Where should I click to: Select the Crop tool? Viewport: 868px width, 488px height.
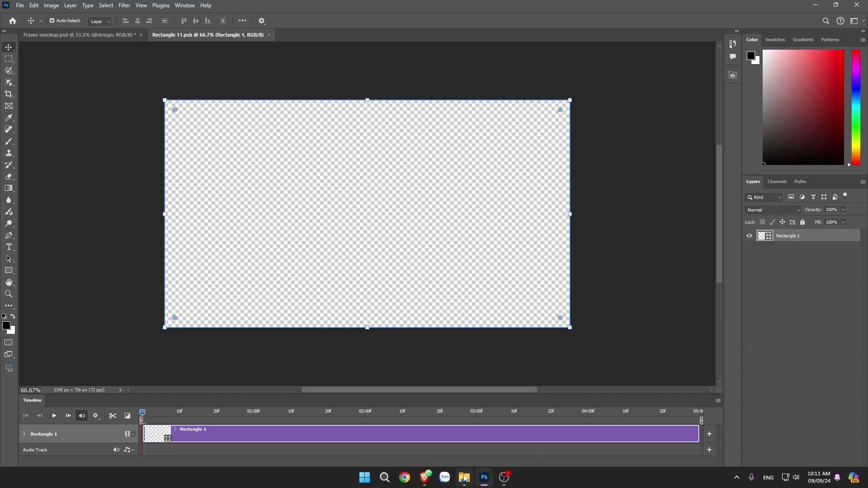click(9, 94)
